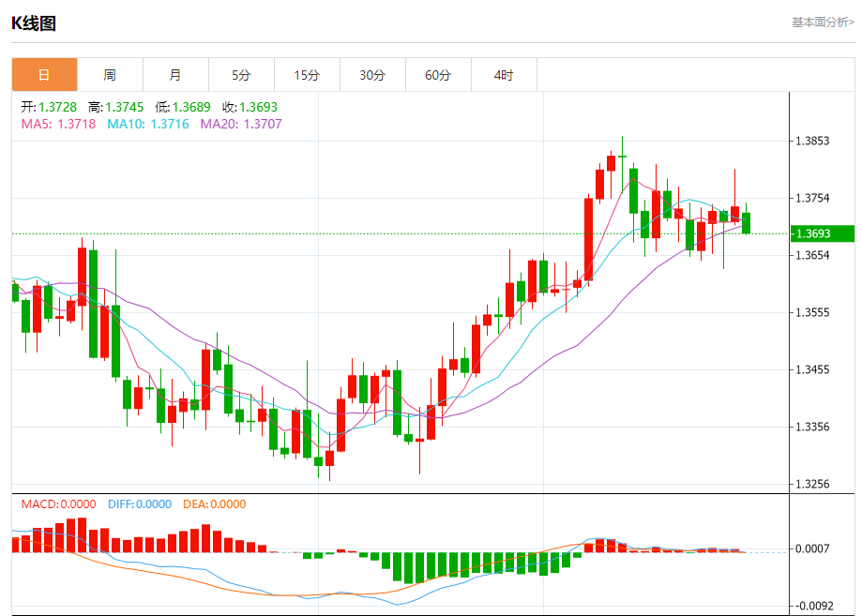Open the 60分 chart tab

tap(438, 75)
